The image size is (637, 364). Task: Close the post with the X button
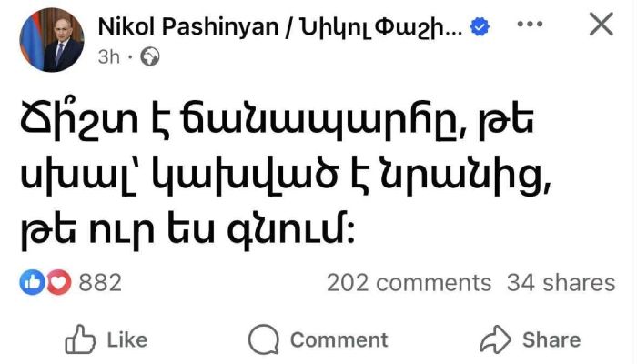[x=602, y=25]
